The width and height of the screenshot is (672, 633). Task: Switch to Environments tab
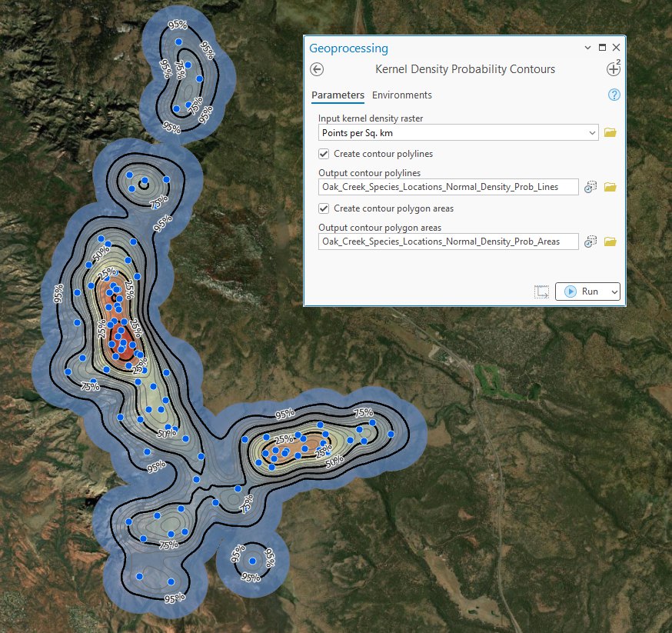[401, 95]
